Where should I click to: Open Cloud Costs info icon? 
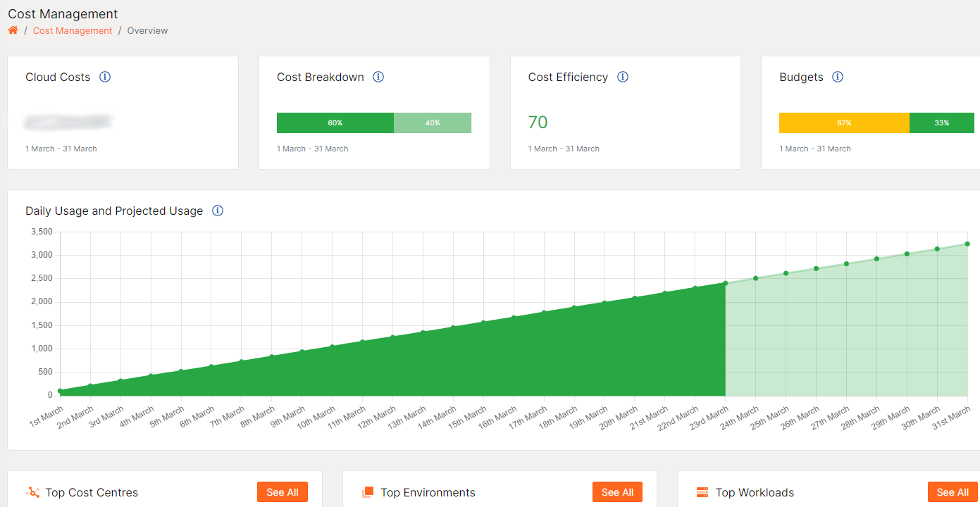[105, 77]
